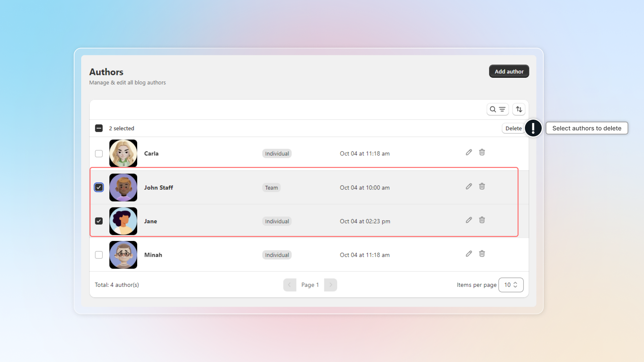Screen dimensions: 644x362
Task: Click the sort arrows icon button
Action: click(x=519, y=109)
